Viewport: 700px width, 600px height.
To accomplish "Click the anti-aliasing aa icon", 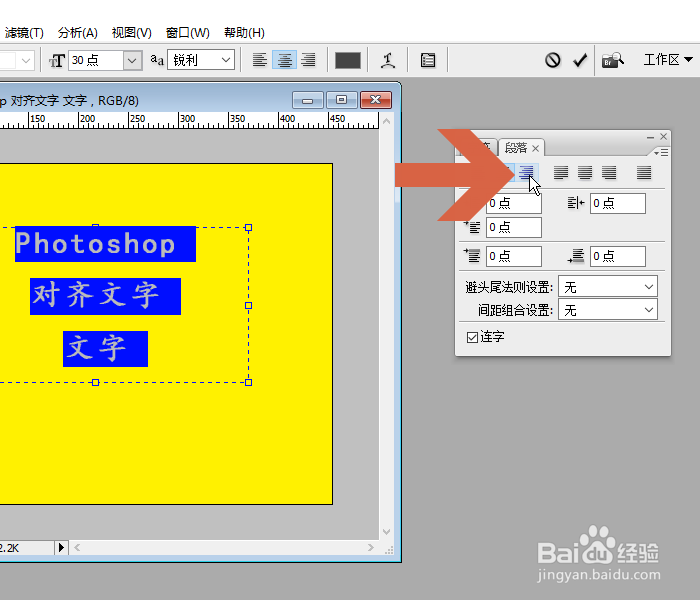I will tap(157, 60).
